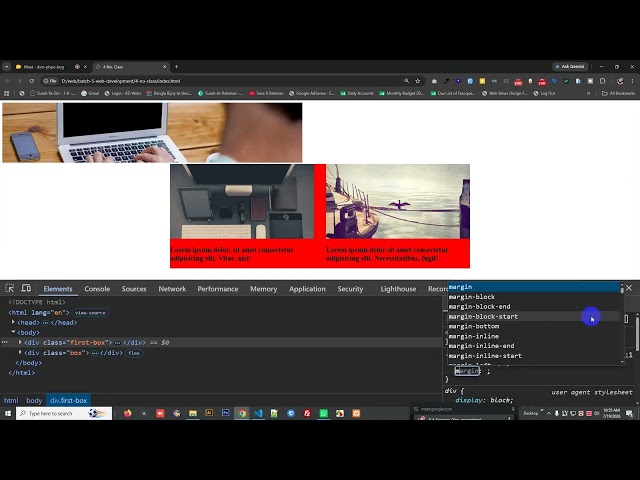This screenshot has height=480, width=640.
Task: Close the DevTools panel
Action: pyautogui.click(x=629, y=288)
